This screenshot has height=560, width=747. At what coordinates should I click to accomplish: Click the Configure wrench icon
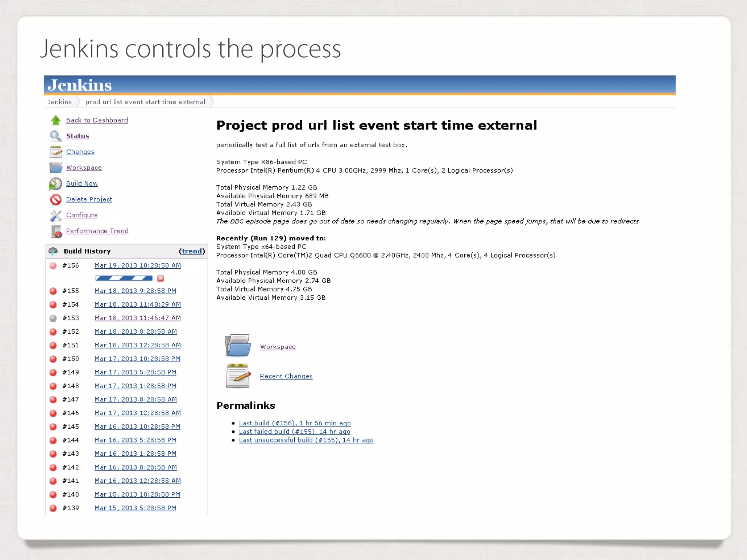(x=55, y=215)
